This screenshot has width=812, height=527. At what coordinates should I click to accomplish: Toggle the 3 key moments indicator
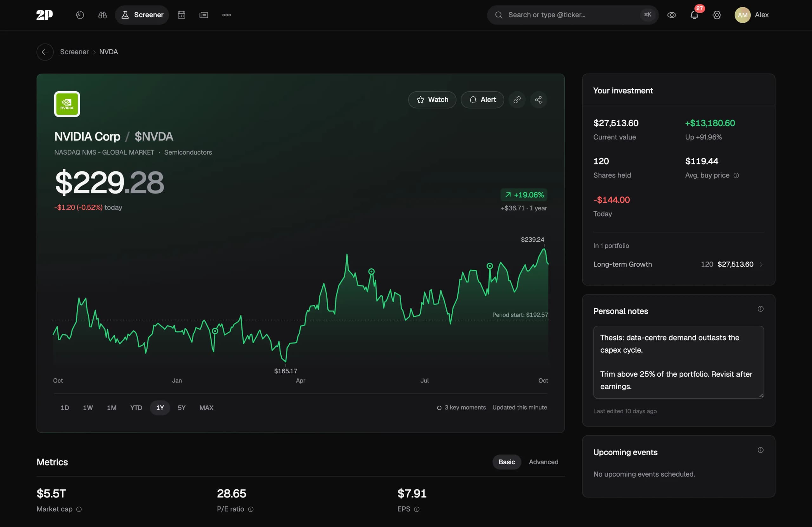461,407
